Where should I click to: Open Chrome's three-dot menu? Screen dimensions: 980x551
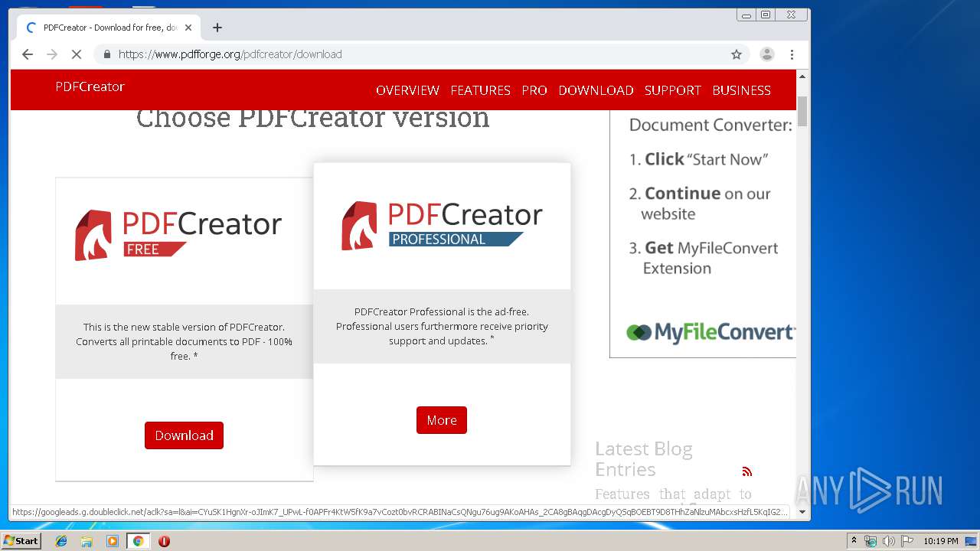tap(792, 54)
